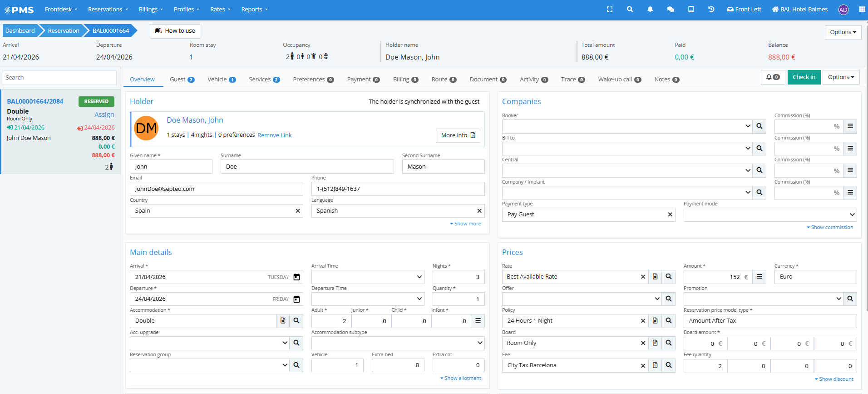Image resolution: width=868 pixels, height=394 pixels.
Task: Search accommodations with the magnifier icon
Action: (296, 321)
